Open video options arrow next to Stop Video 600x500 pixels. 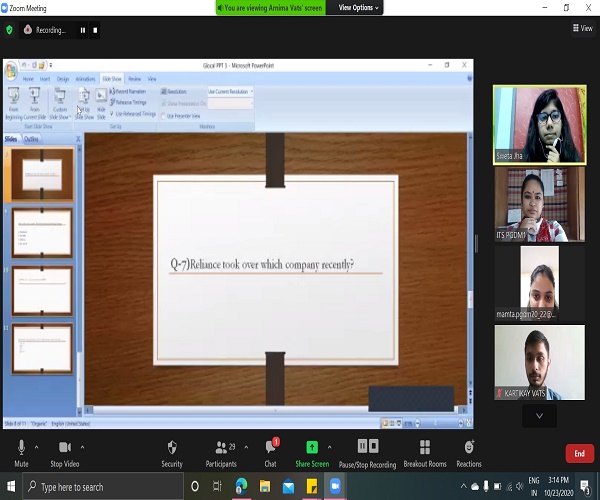click(82, 447)
